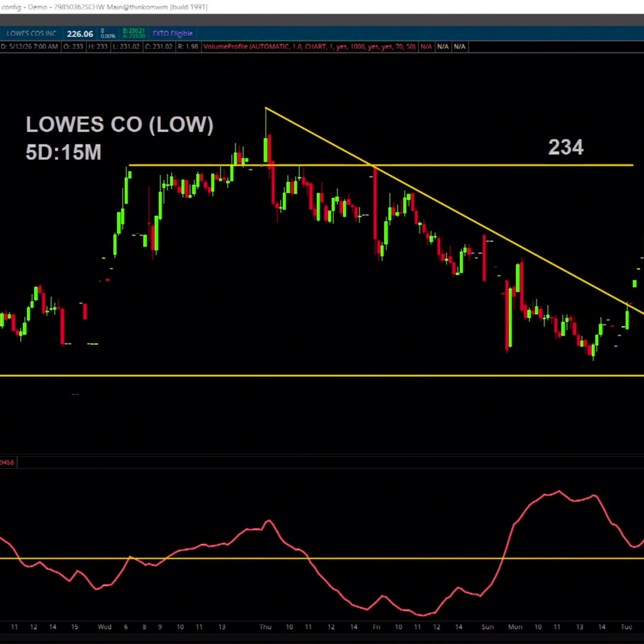The width and height of the screenshot is (644, 644).
Task: Click the Mon marker on time axis
Action: [515, 627]
